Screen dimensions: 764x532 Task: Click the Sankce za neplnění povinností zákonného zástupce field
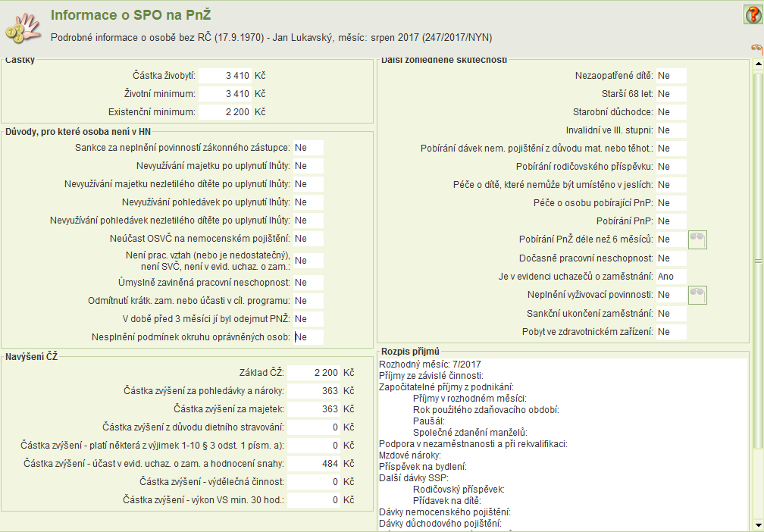tap(308, 148)
